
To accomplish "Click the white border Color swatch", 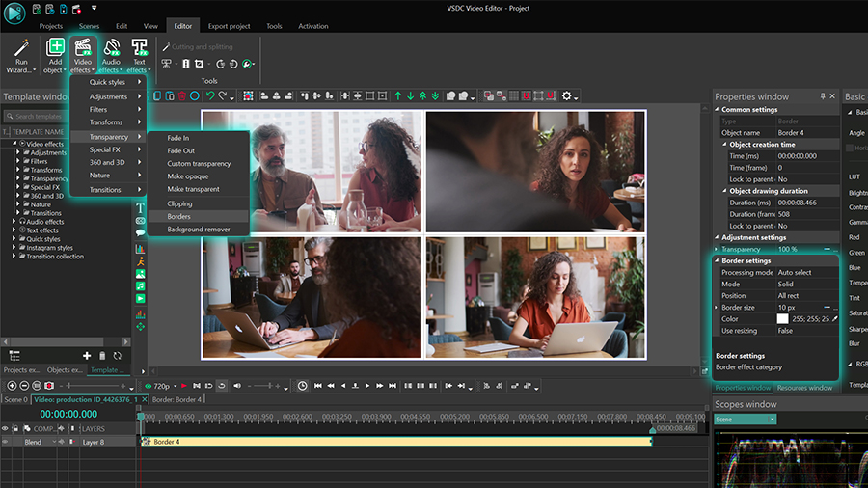I will click(783, 318).
